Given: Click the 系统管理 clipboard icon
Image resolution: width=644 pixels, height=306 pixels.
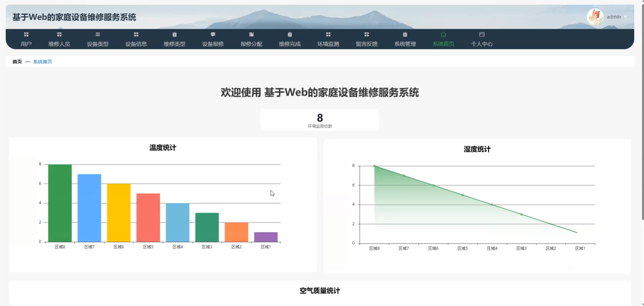Looking at the screenshot, I should coord(405,34).
